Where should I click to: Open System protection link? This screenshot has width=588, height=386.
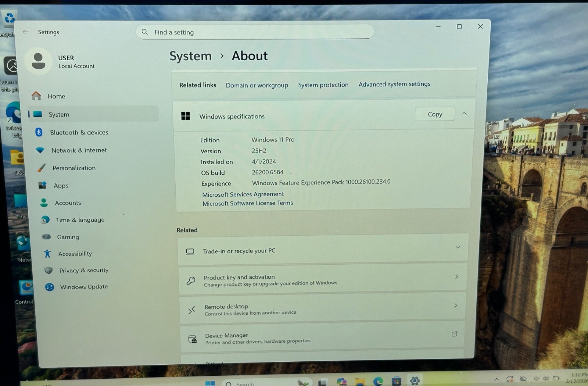tap(323, 85)
